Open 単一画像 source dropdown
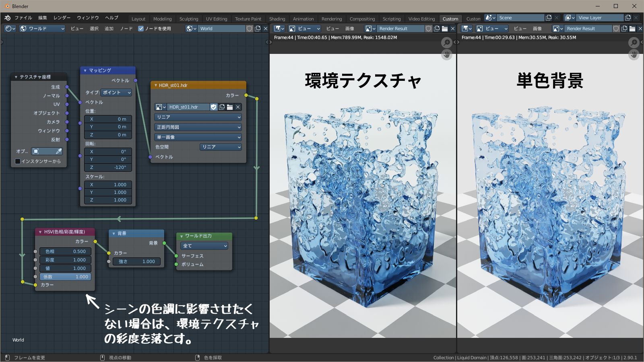 coord(198,137)
